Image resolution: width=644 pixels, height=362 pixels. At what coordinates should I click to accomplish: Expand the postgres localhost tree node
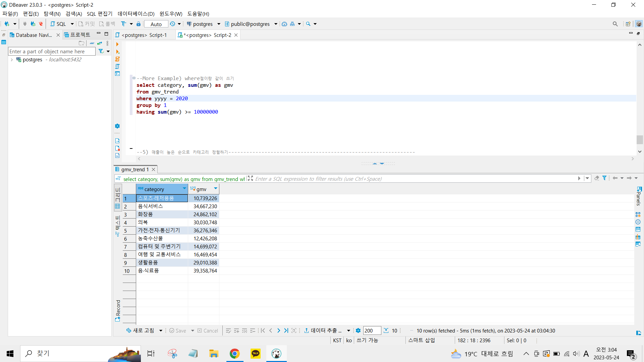tap(12, 60)
